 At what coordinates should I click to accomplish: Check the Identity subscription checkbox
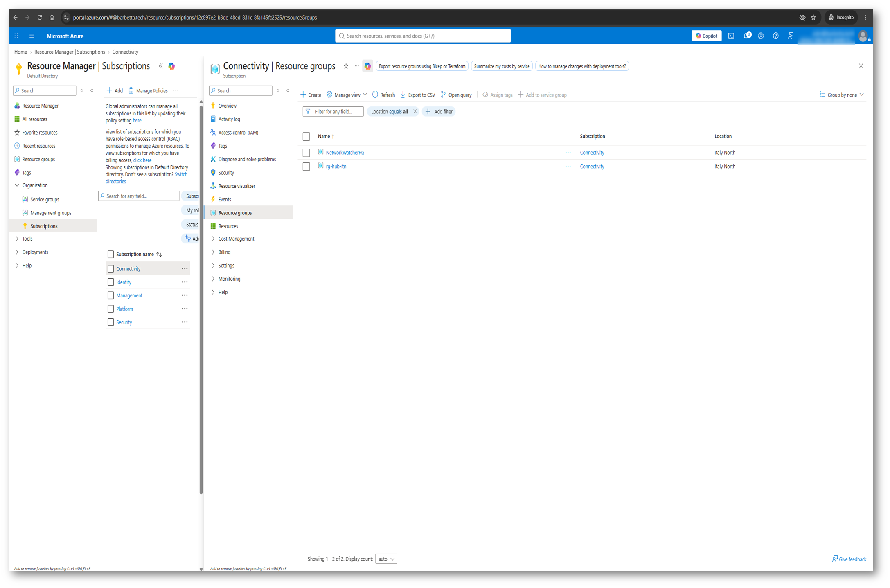(x=110, y=282)
